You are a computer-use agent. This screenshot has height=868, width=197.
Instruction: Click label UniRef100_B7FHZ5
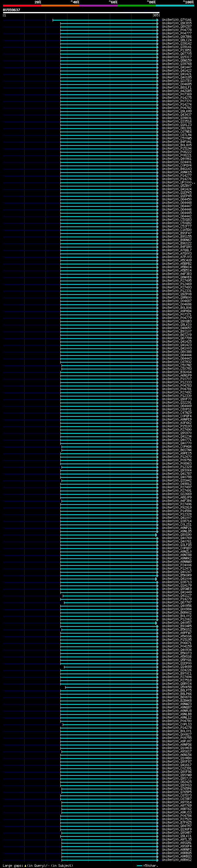coord(176,822)
